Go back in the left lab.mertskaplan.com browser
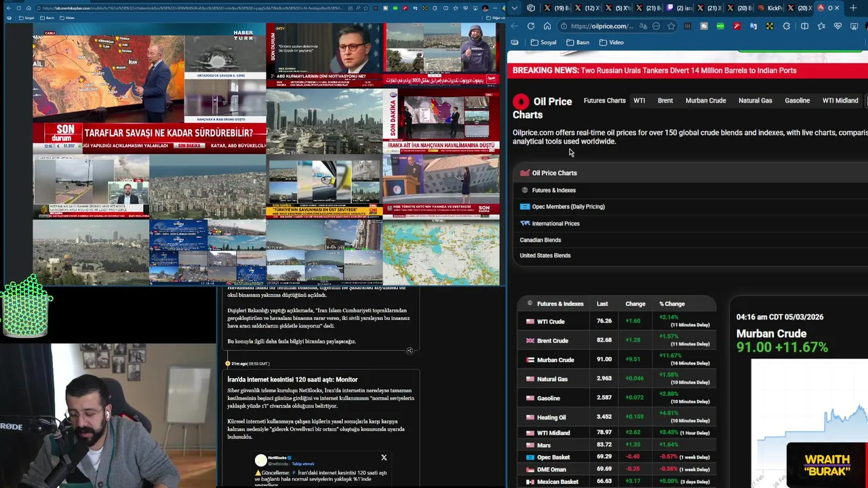The height and width of the screenshot is (488, 868). click(x=7, y=8)
